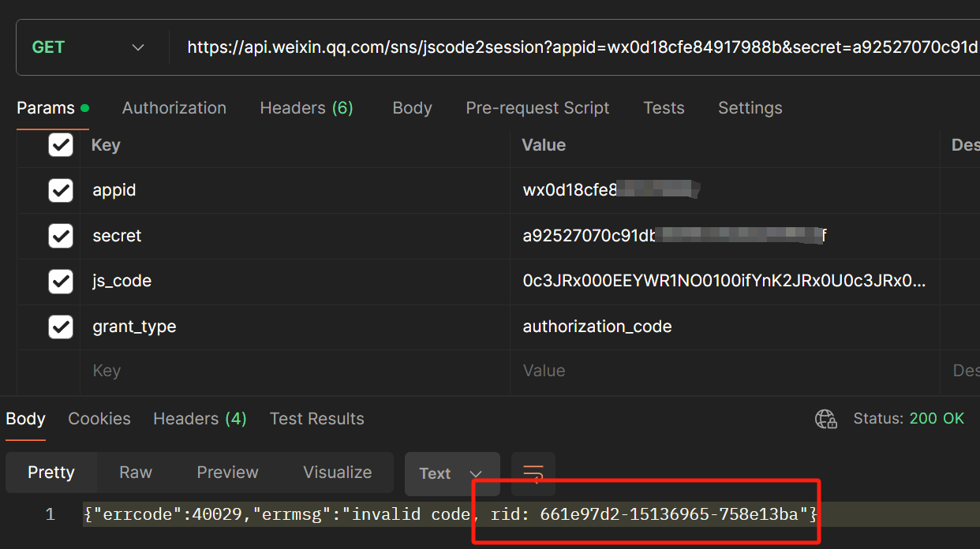Open the Text format dropdown

coord(452,473)
